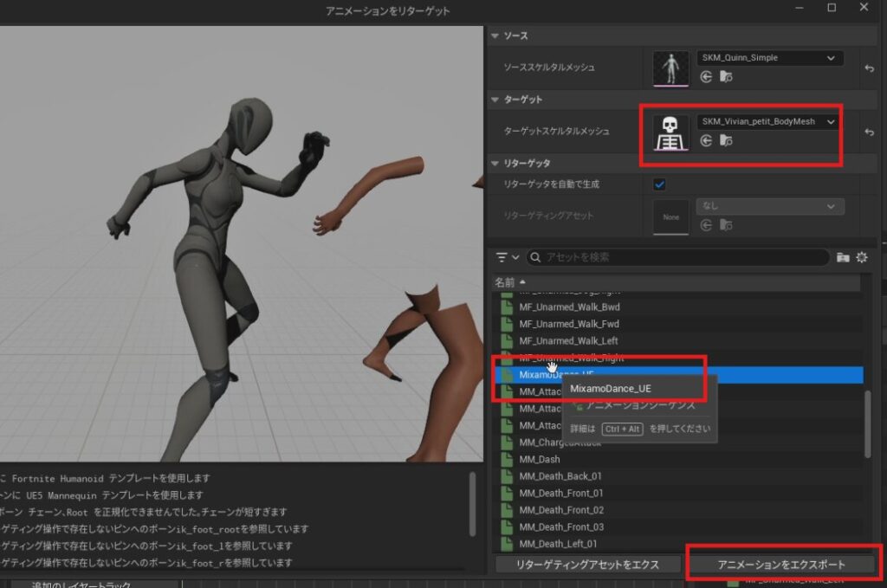Toggle auto-generate retargeter checkbox
887x588 pixels.
tap(659, 184)
